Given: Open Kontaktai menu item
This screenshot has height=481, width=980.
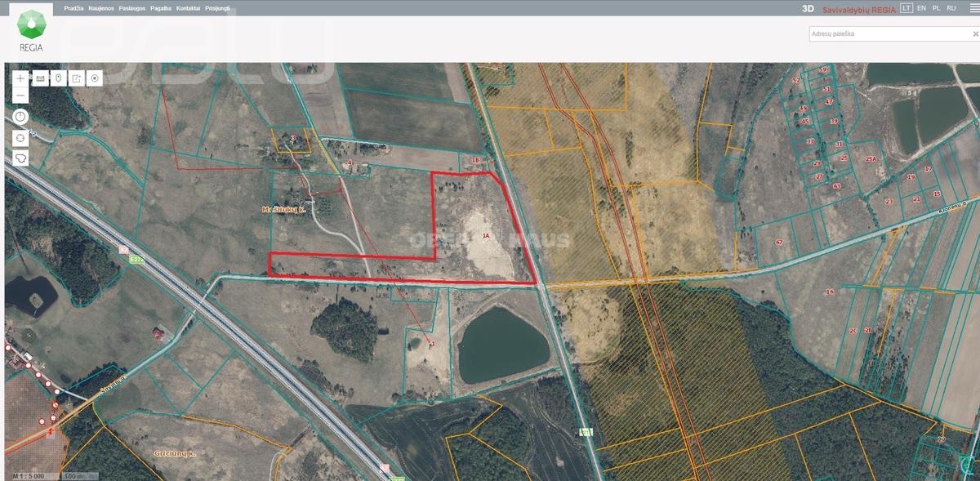Looking at the screenshot, I should [189, 7].
